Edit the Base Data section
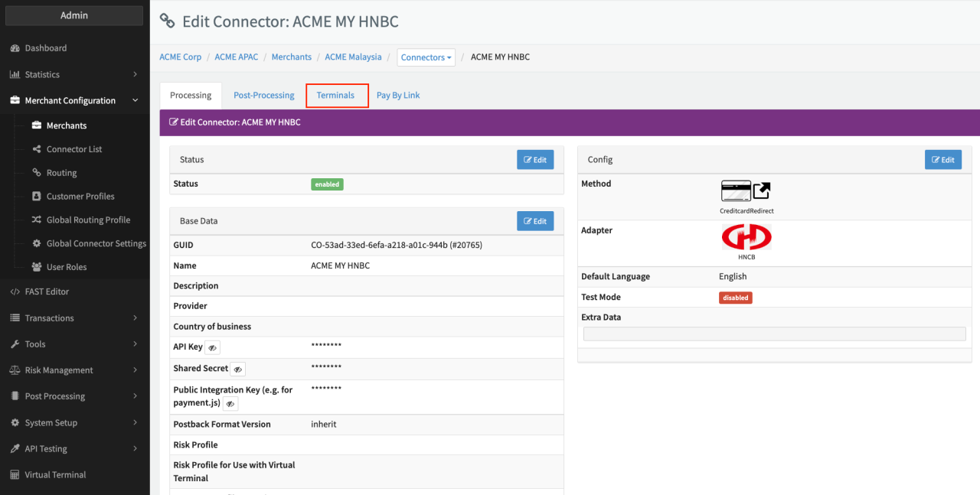Image resolution: width=980 pixels, height=495 pixels. [534, 221]
